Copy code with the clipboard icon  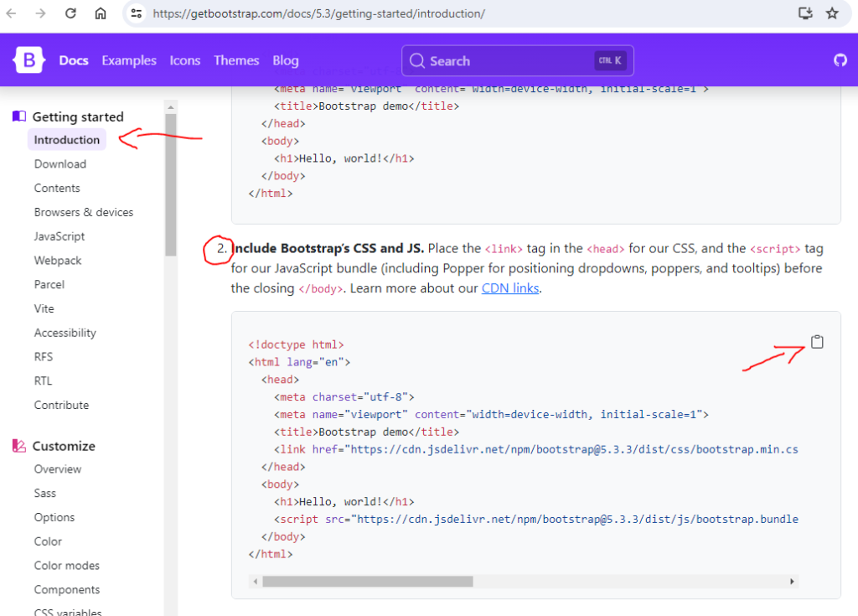click(817, 342)
